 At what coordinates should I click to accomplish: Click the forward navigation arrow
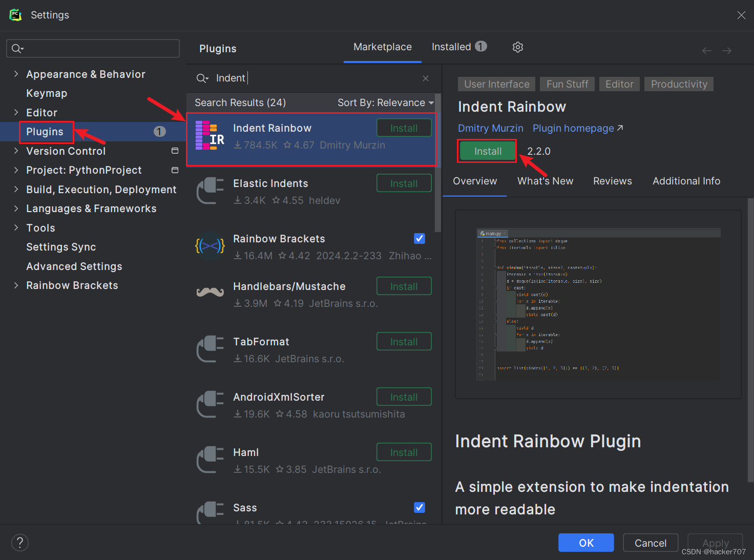pos(727,50)
